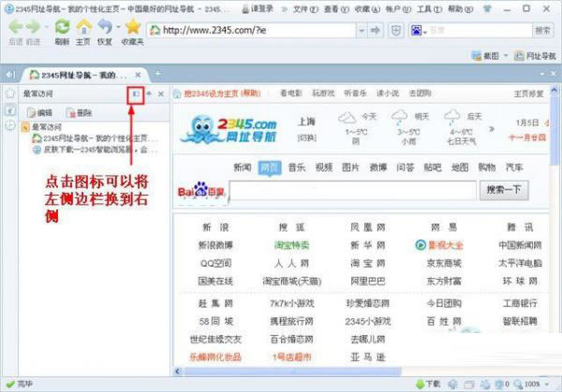Screen dimensions: 562x392
Task: Open the 帮助 menu
Action: click(460, 9)
